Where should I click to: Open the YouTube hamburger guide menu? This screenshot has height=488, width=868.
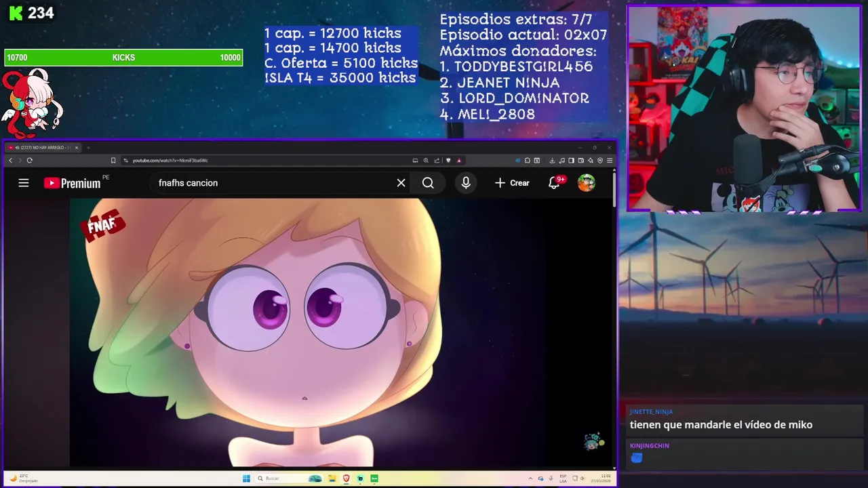coord(24,183)
